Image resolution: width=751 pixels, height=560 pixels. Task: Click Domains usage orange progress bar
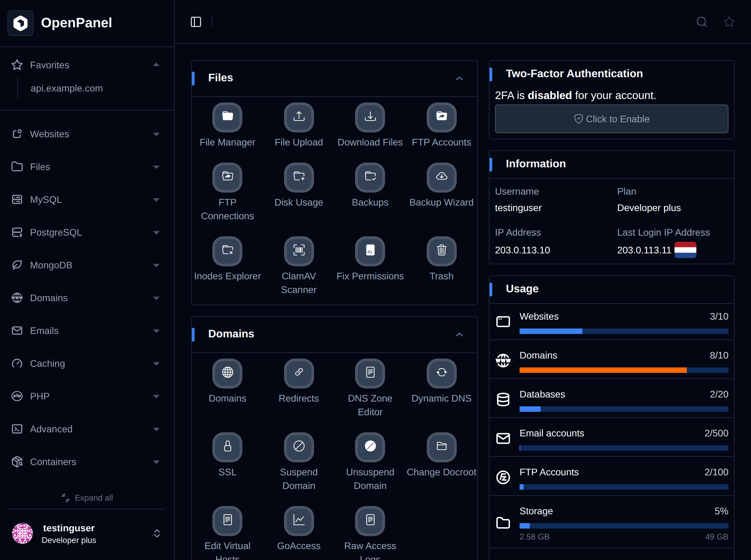pyautogui.click(x=624, y=370)
